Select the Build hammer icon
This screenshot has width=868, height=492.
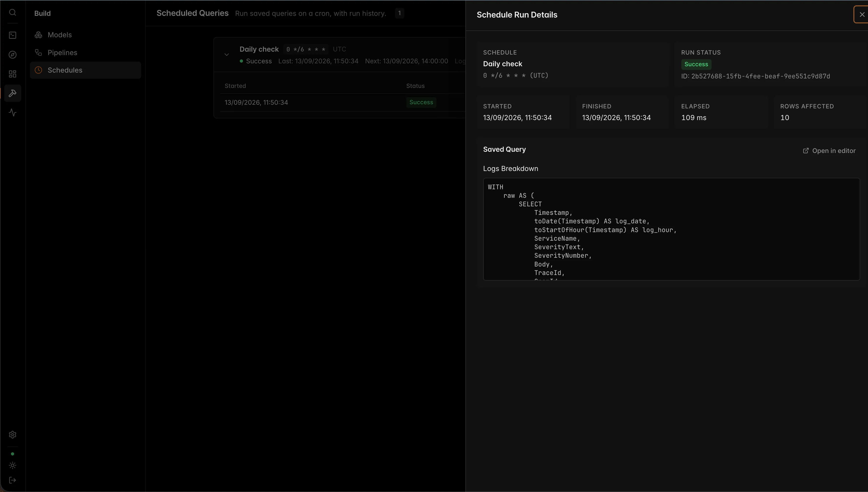12,93
